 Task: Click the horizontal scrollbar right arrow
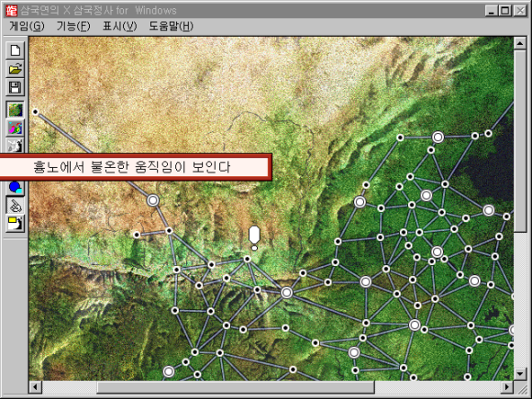pyautogui.click(x=507, y=387)
